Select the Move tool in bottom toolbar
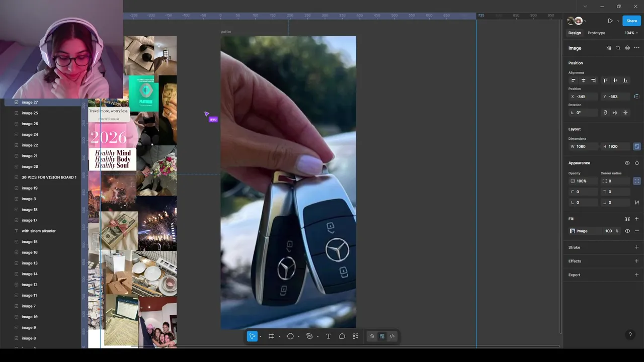644x362 pixels. pyautogui.click(x=252, y=336)
